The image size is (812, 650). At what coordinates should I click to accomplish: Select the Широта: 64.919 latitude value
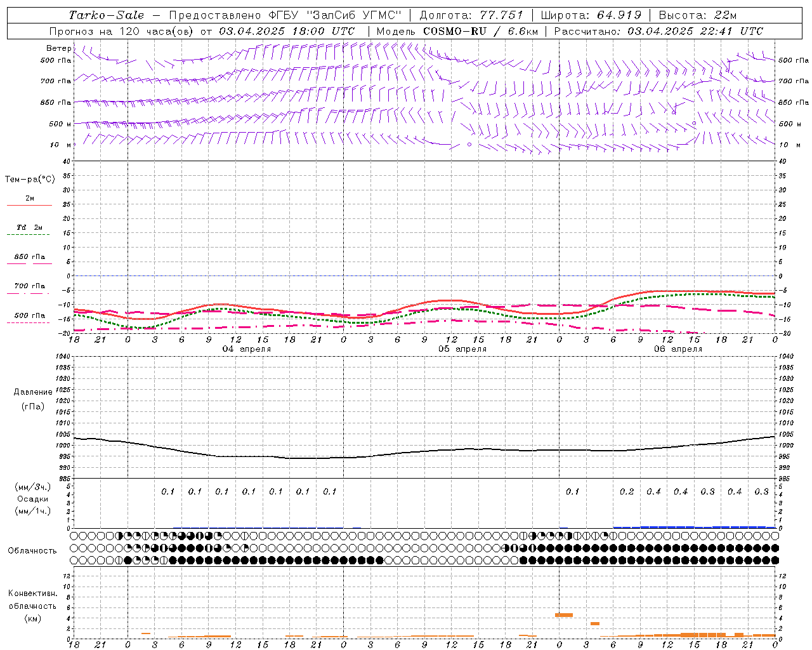coord(591,15)
